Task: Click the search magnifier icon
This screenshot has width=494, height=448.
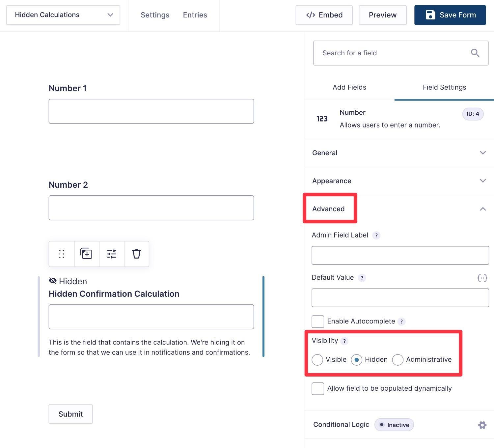Action: click(475, 53)
